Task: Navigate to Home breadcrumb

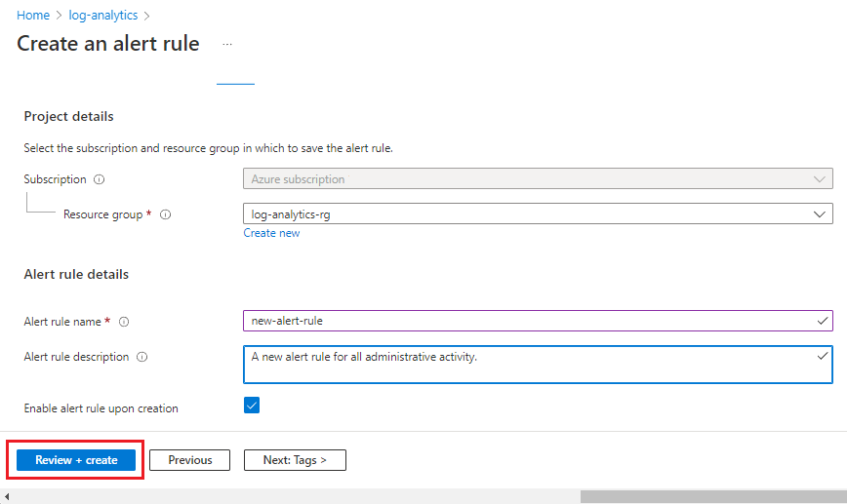Action: point(33,15)
